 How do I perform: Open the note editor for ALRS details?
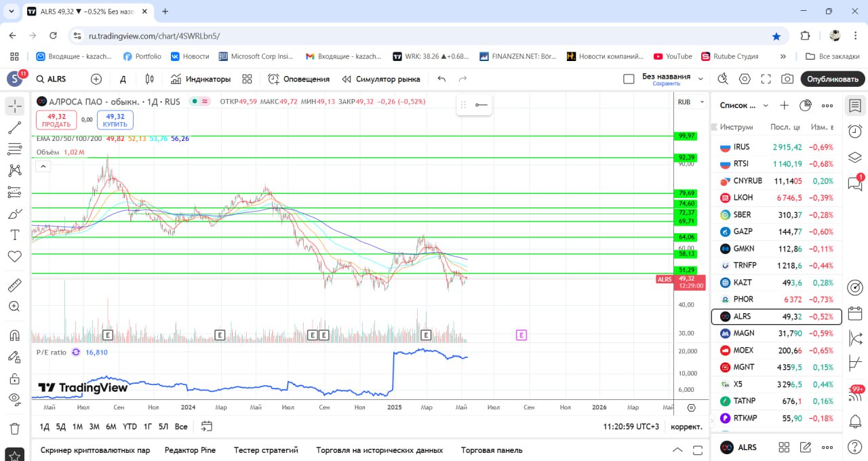click(x=806, y=447)
